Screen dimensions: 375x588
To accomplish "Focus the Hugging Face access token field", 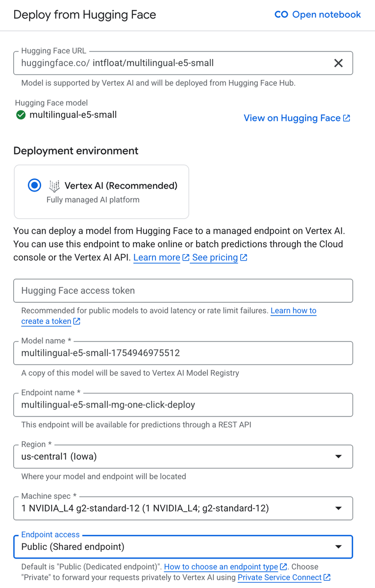I will click(x=183, y=290).
